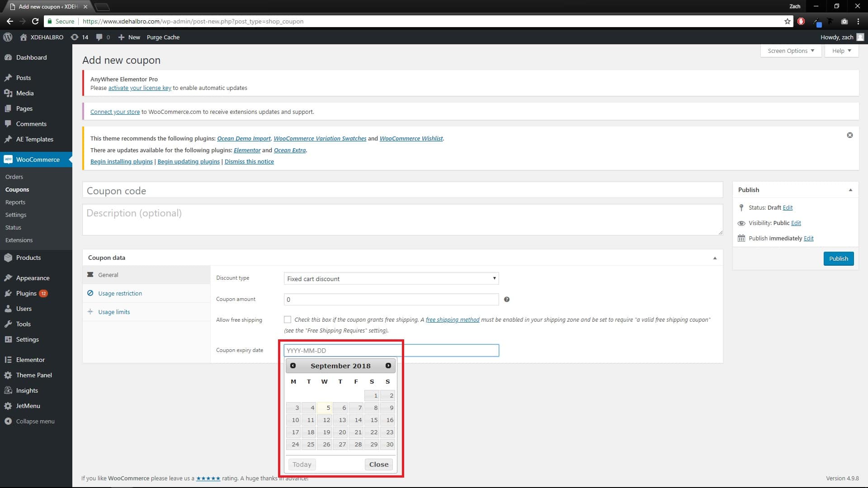Select the General coupon tab
This screenshot has width=868, height=488.
point(146,275)
